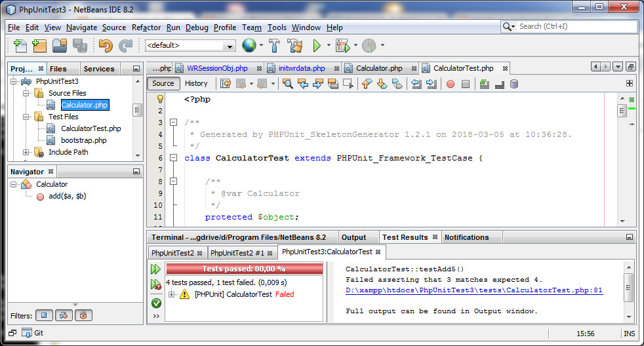
Task: Toggle Rectangular Selection in editor toolbar
Action: [x=348, y=84]
